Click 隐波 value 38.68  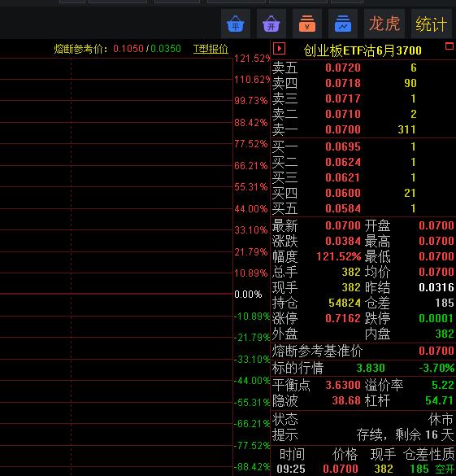point(346,400)
